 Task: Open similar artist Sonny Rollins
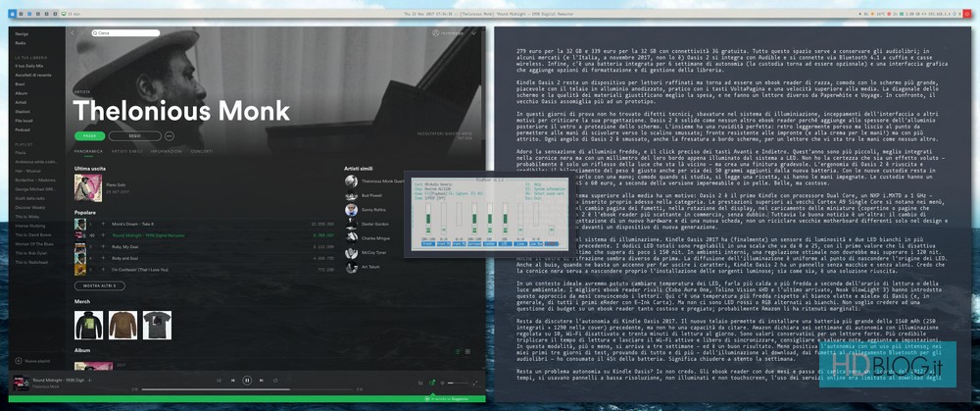click(373, 210)
